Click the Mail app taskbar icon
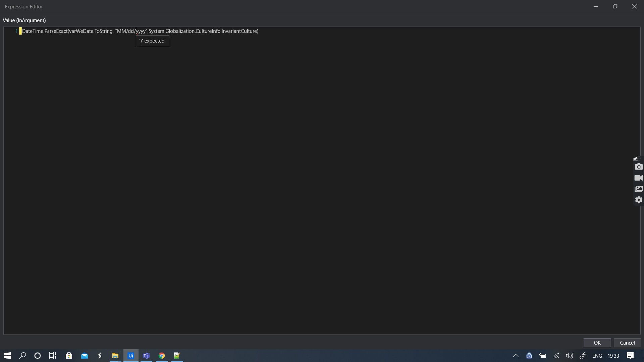 pyautogui.click(x=85, y=356)
